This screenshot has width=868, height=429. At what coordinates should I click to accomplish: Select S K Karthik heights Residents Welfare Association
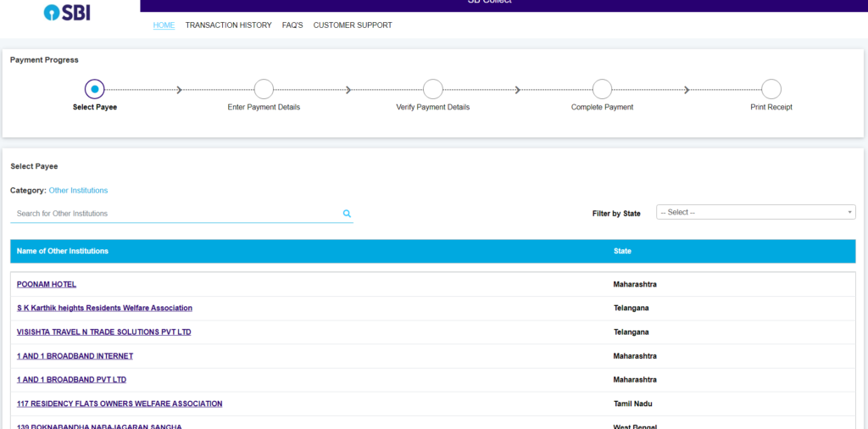tap(104, 308)
